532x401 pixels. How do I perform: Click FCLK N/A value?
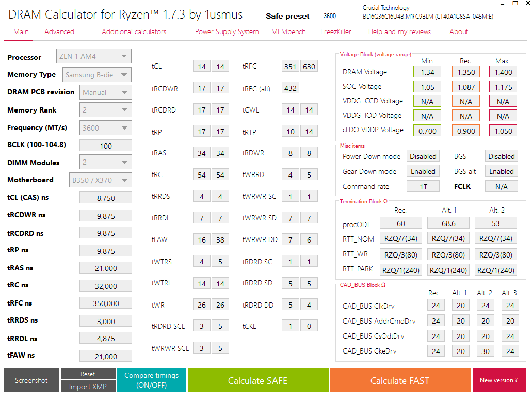pyautogui.click(x=502, y=186)
